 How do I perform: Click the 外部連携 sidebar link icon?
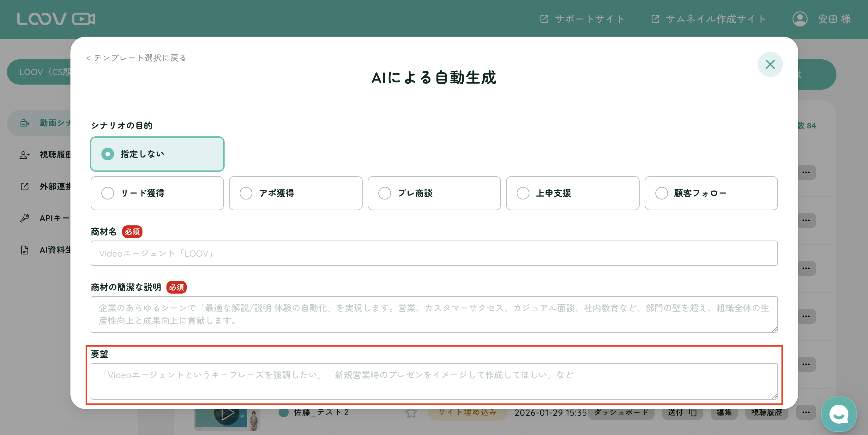tap(25, 186)
